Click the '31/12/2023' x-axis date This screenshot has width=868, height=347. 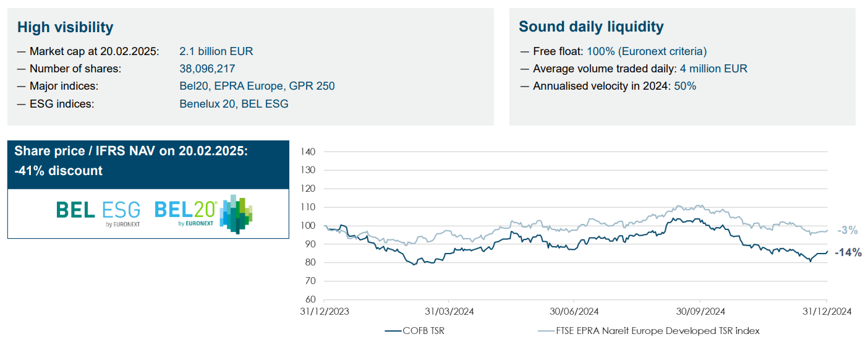click(325, 312)
